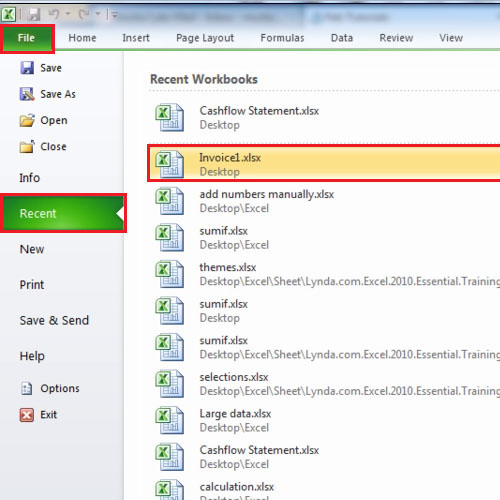The height and width of the screenshot is (500, 500).
Task: Click the Options icon in Backstage menu
Action: pos(27,388)
